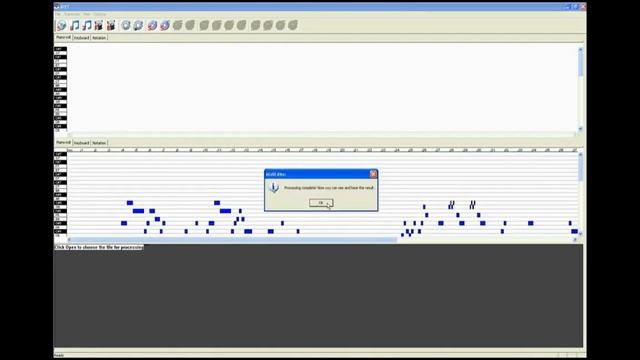Screen dimensions: 640x360
Task: Click the first greyed-out toolbar icon
Action: (178, 25)
